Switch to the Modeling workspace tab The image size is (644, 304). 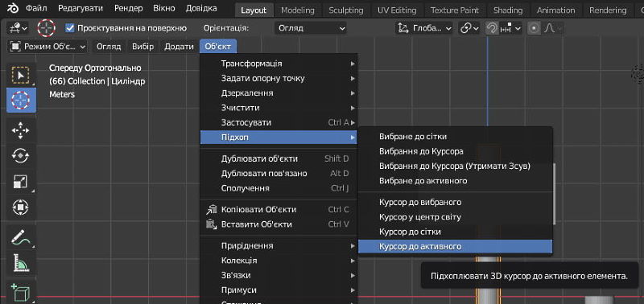pyautogui.click(x=297, y=10)
